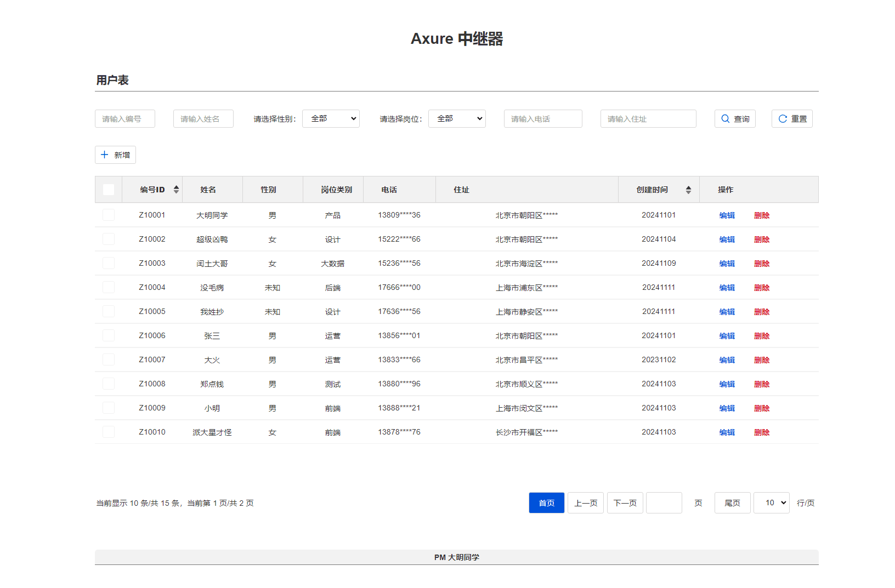This screenshot has width=895, height=588.
Task: Check the row Z10006 checkbox
Action: (x=109, y=335)
